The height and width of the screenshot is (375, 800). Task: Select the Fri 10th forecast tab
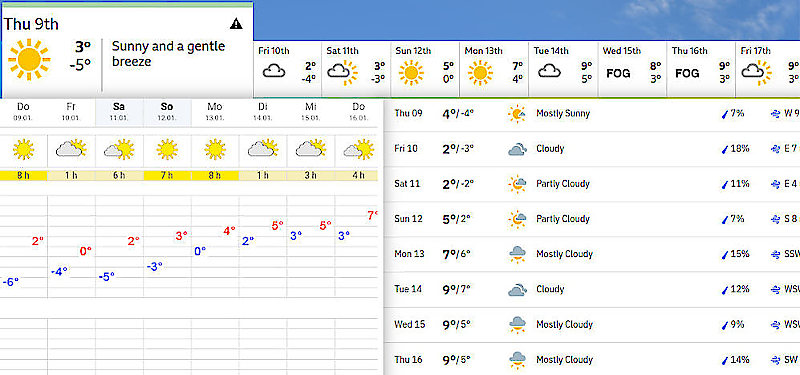[x=288, y=69]
